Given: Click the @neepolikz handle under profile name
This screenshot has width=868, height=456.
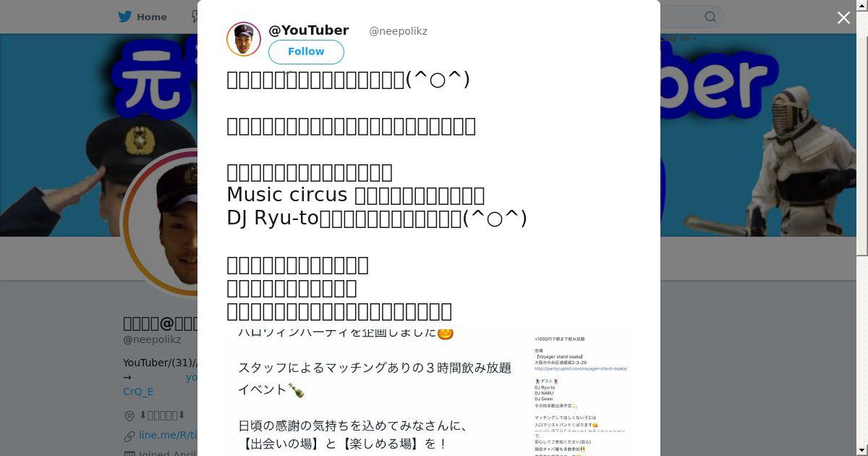Looking at the screenshot, I should point(152,339).
